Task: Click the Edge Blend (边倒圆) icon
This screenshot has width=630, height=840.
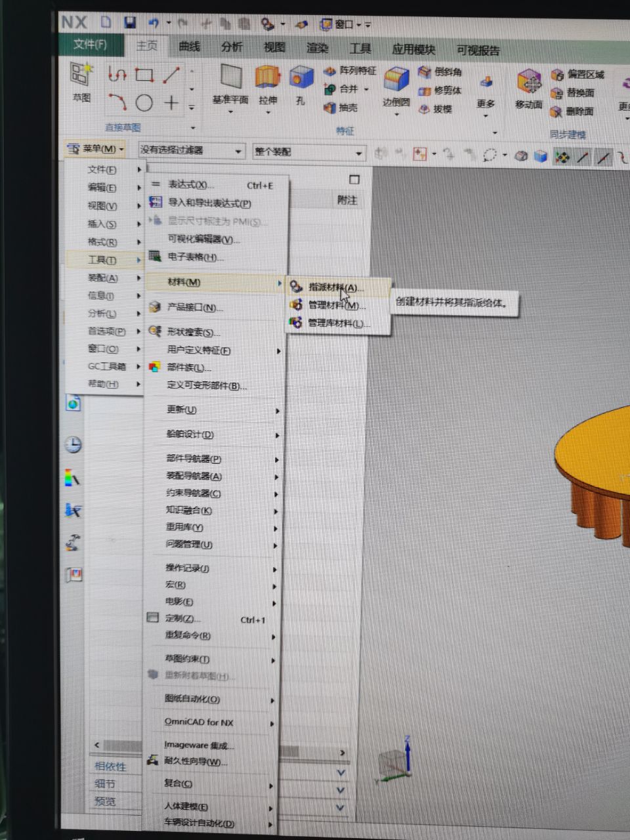Action: pos(396,83)
